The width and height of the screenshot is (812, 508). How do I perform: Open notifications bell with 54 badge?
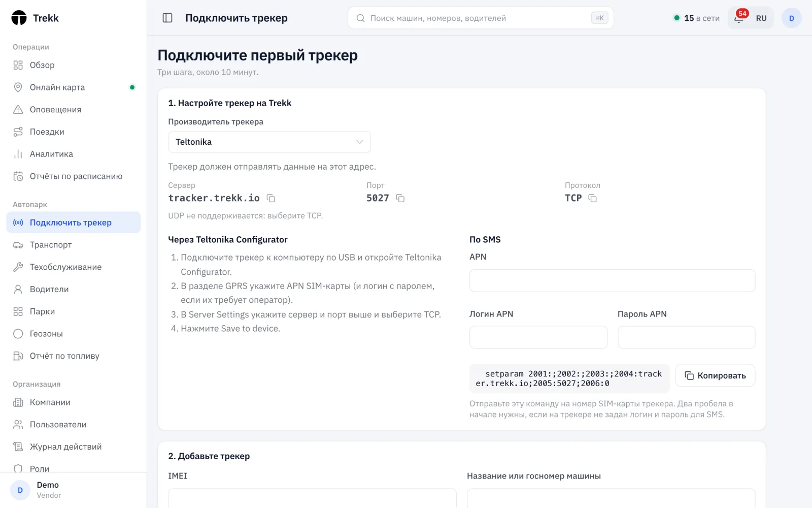739,18
